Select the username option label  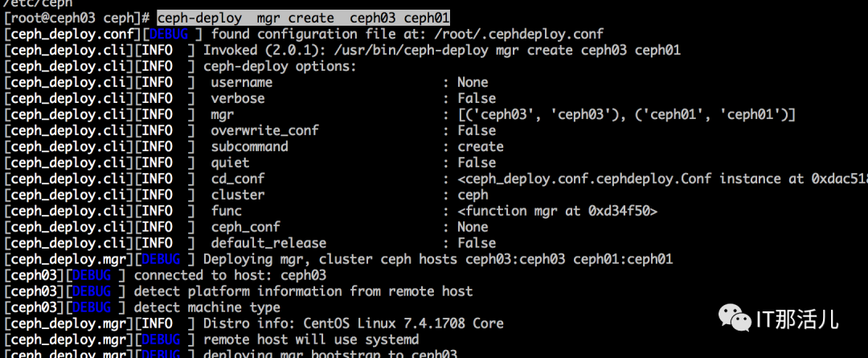pyautogui.click(x=242, y=82)
